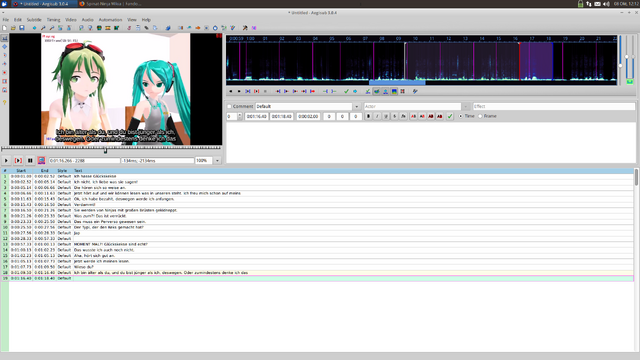
Task: Toggle karaoke mode icon
Action: pyautogui.click(x=415, y=91)
